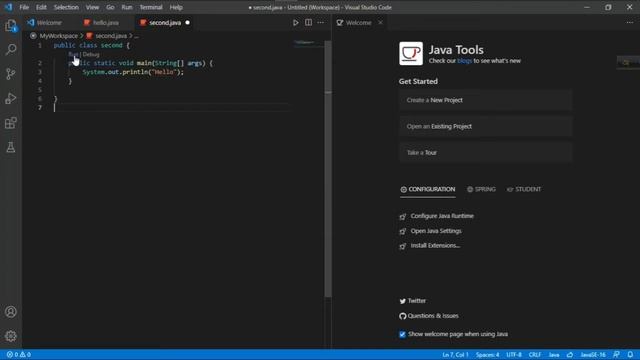Split the editor right
Image resolution: width=640 pixels, height=360 pixels.
pyautogui.click(x=309, y=23)
